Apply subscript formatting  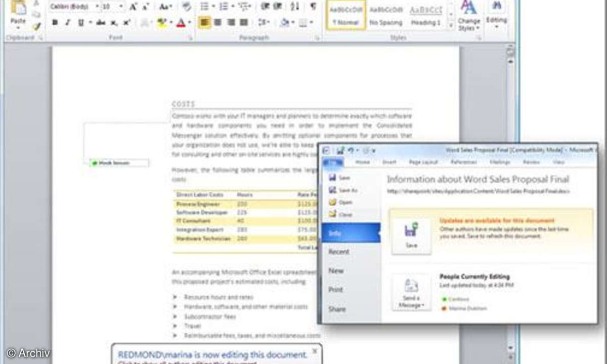pos(114,23)
